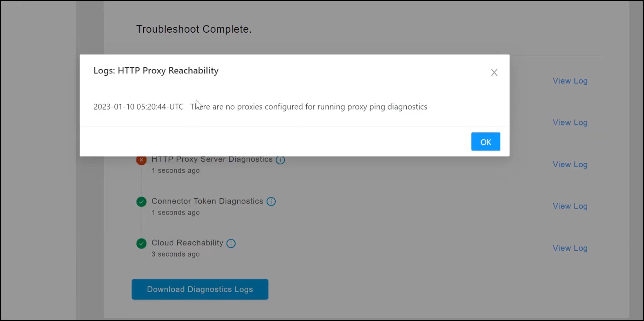The width and height of the screenshot is (644, 321).
Task: Open View Log for HTTP Proxy Server Diagnostics
Action: click(x=570, y=165)
